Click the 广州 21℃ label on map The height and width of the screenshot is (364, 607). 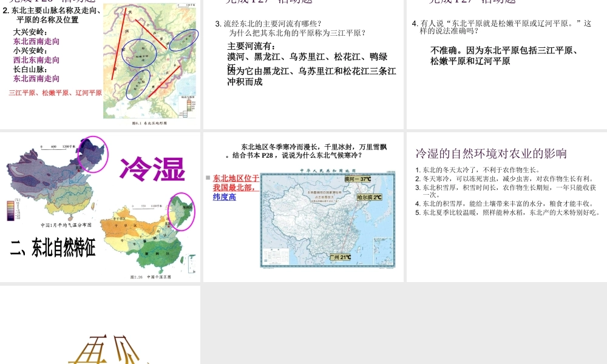click(341, 257)
